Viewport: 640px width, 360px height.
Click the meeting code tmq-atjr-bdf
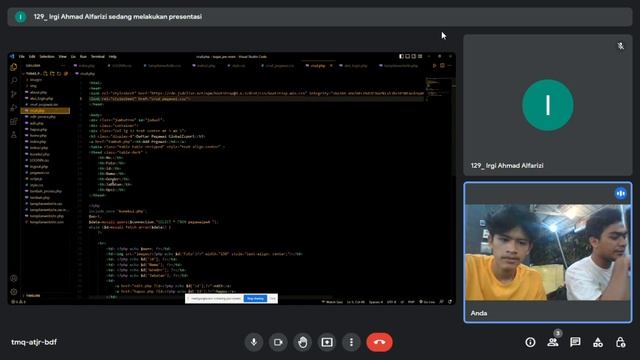(x=34, y=342)
